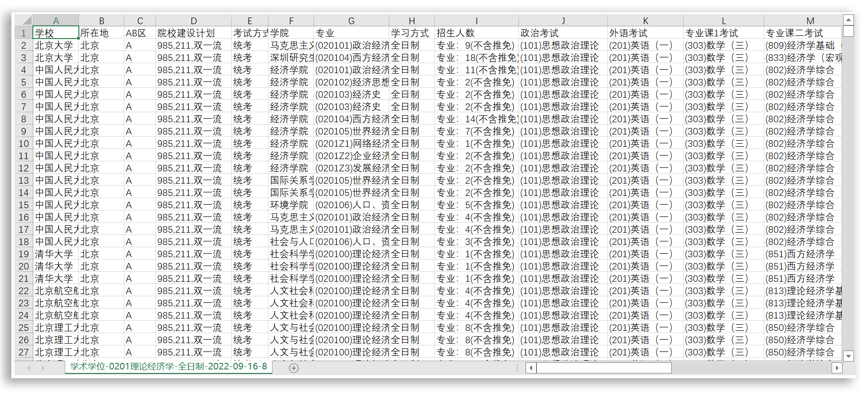
Task: Select cell 专业：18(不含推免) in row 3
Action: [476, 57]
